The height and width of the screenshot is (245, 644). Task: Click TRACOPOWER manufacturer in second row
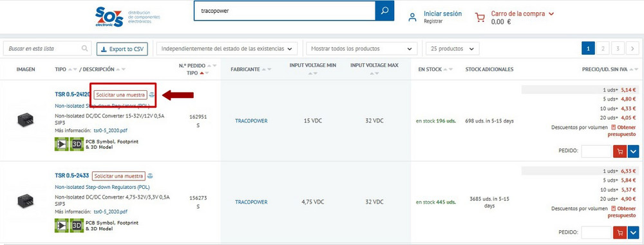pos(251,202)
